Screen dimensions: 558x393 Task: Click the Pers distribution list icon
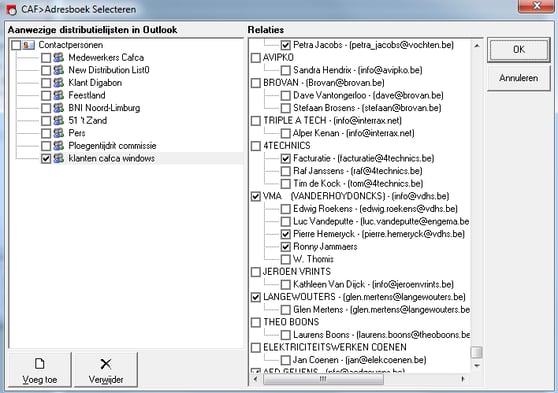point(59,133)
